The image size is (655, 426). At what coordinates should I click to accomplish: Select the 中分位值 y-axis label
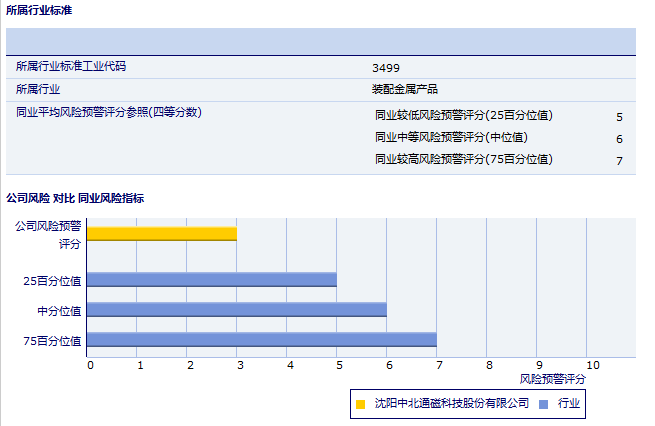pyautogui.click(x=60, y=311)
